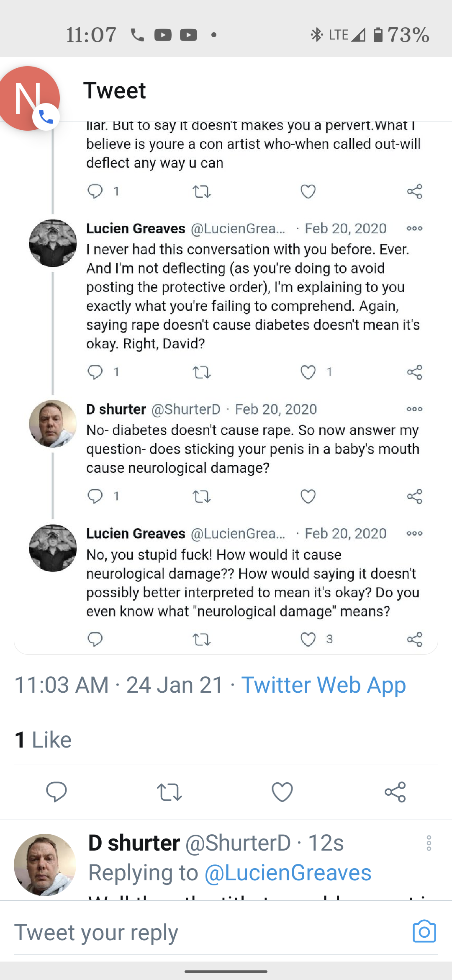Screen dimensions: 452x980
Task: Like Lucien Greaves' 'No, you stupid' tweet
Action: [x=308, y=640]
